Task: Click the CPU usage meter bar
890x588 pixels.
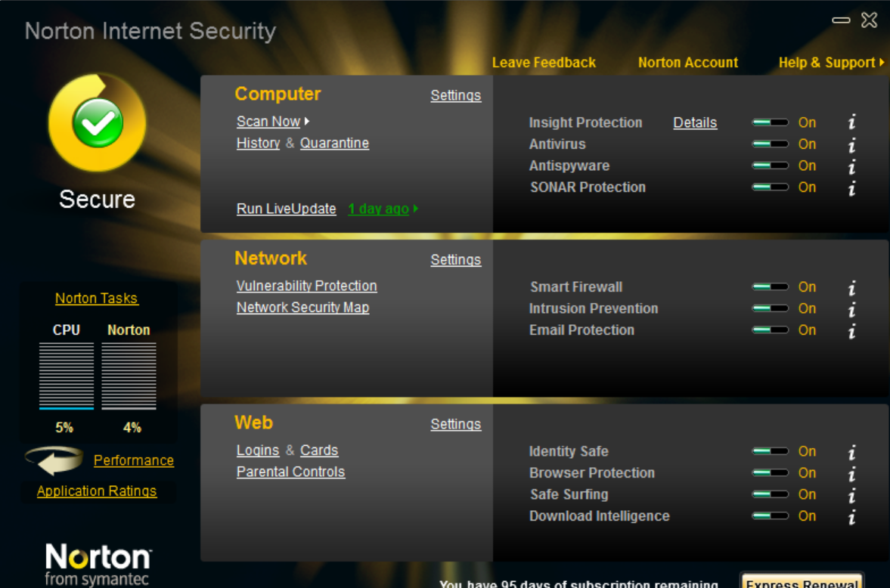Action: click(67, 376)
